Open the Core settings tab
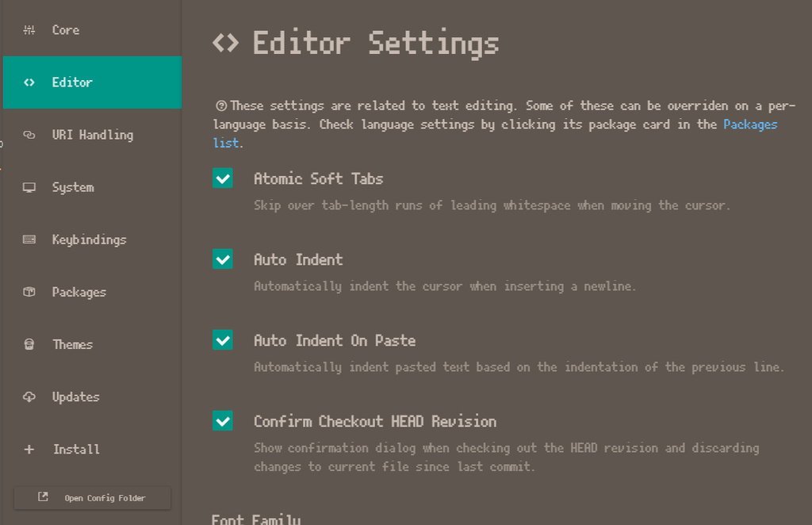 [92, 30]
